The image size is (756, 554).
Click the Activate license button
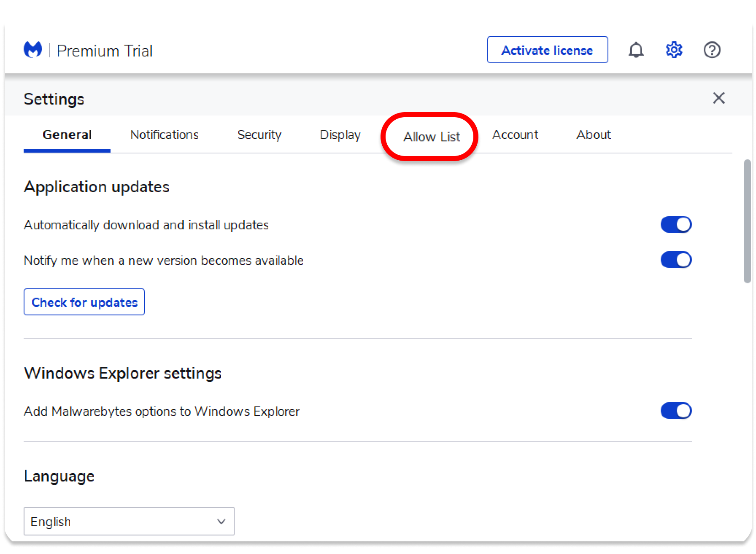tap(547, 50)
